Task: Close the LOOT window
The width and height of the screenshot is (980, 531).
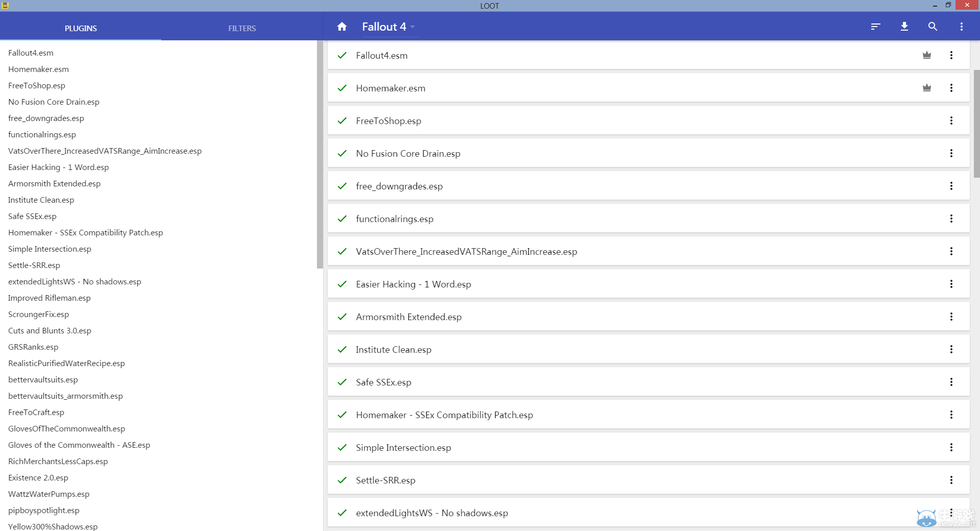Action: click(x=967, y=5)
